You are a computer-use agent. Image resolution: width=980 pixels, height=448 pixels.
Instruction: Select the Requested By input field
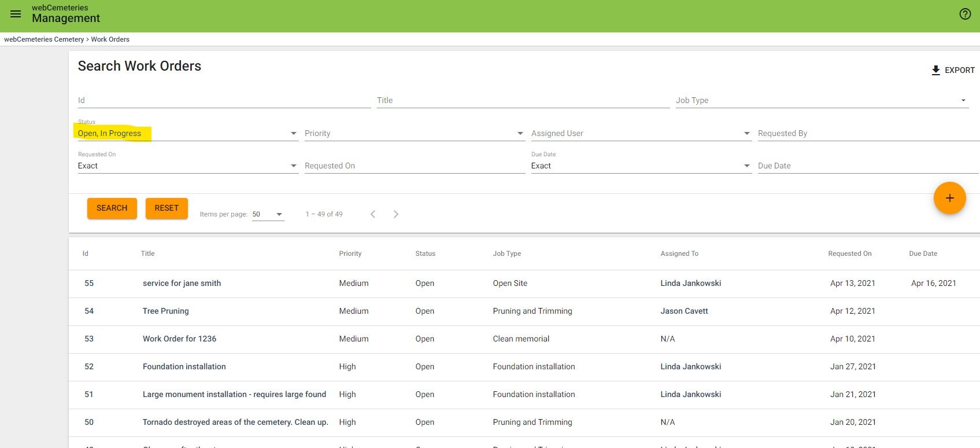point(867,134)
